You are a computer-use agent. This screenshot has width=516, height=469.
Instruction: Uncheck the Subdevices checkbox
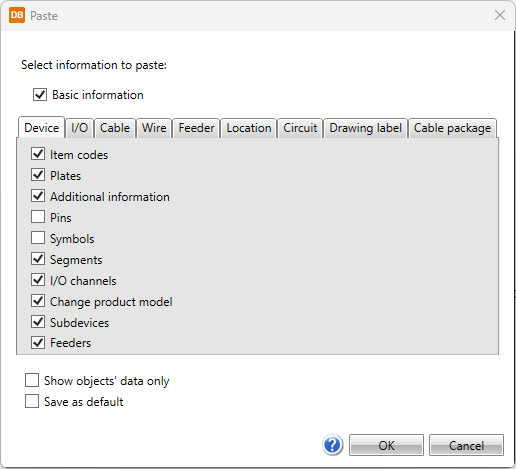[x=38, y=322]
